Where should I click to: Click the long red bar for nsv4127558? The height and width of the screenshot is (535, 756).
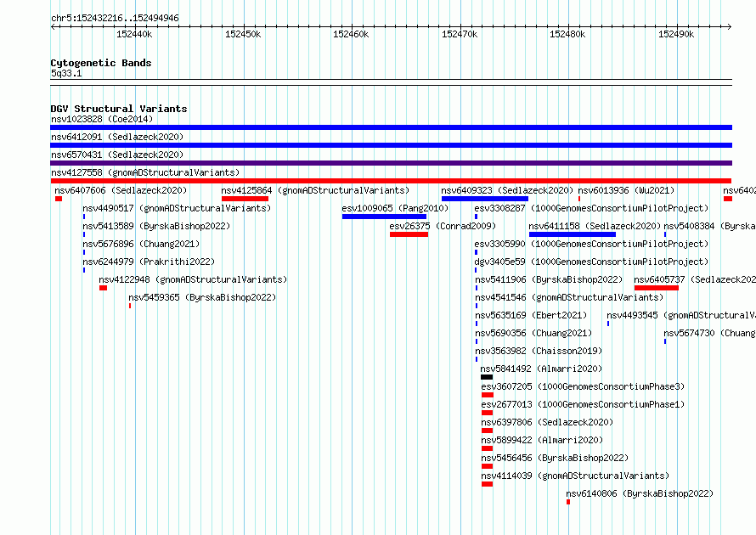[391, 181]
